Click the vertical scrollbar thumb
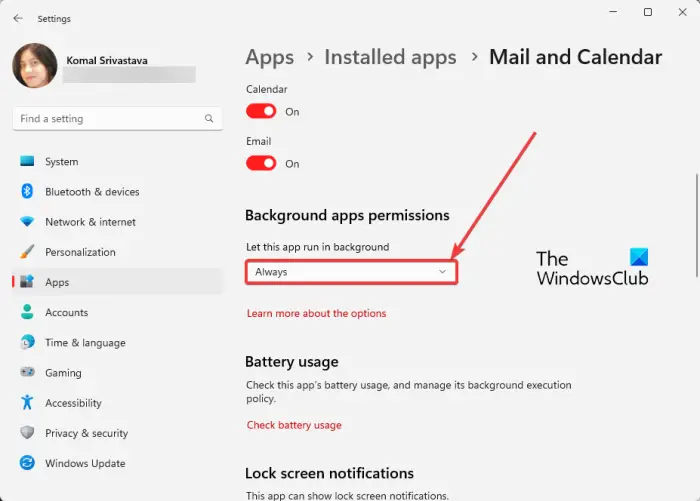 point(696,225)
